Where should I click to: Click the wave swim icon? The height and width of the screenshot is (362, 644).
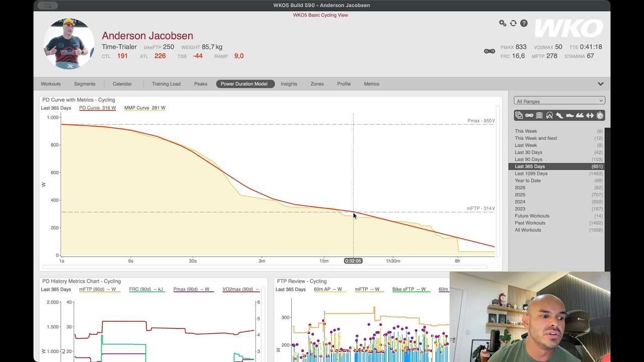point(580,116)
